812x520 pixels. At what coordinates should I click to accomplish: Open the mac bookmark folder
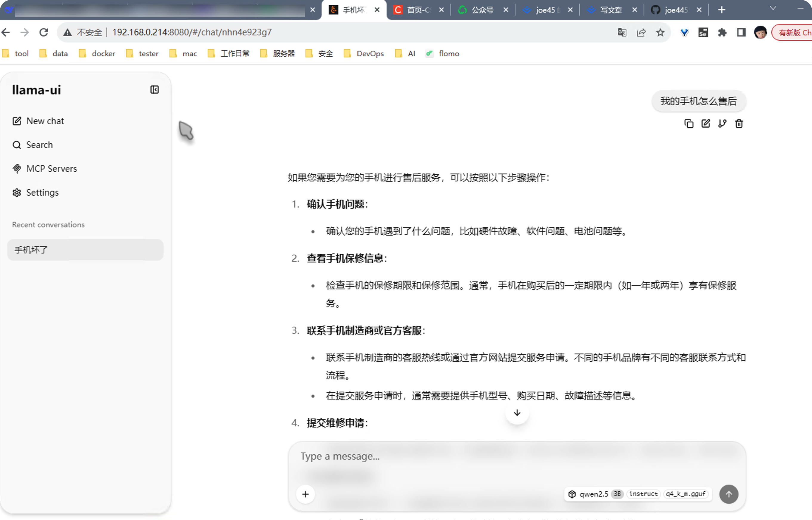tap(183, 53)
